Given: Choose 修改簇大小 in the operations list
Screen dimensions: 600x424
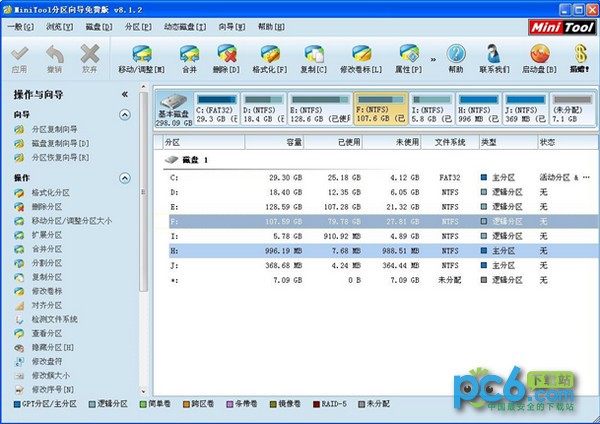Looking at the screenshot, I should click(x=51, y=375).
